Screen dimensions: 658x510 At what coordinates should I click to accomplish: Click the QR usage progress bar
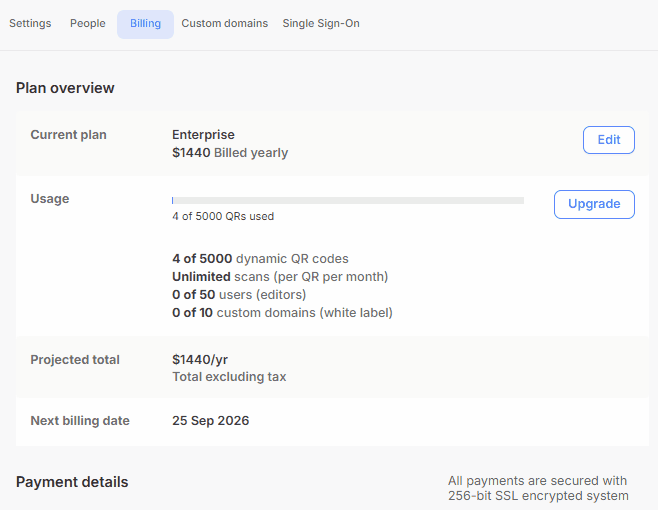click(x=347, y=200)
